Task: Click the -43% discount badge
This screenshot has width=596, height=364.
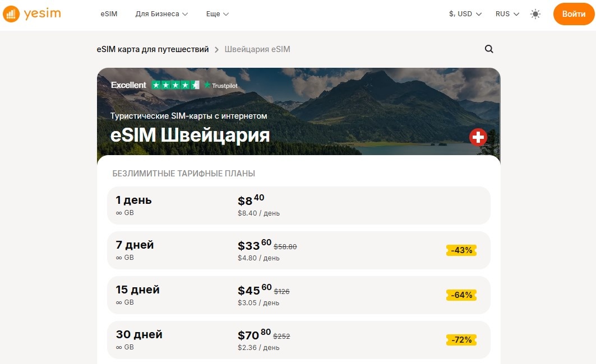Action: point(461,250)
